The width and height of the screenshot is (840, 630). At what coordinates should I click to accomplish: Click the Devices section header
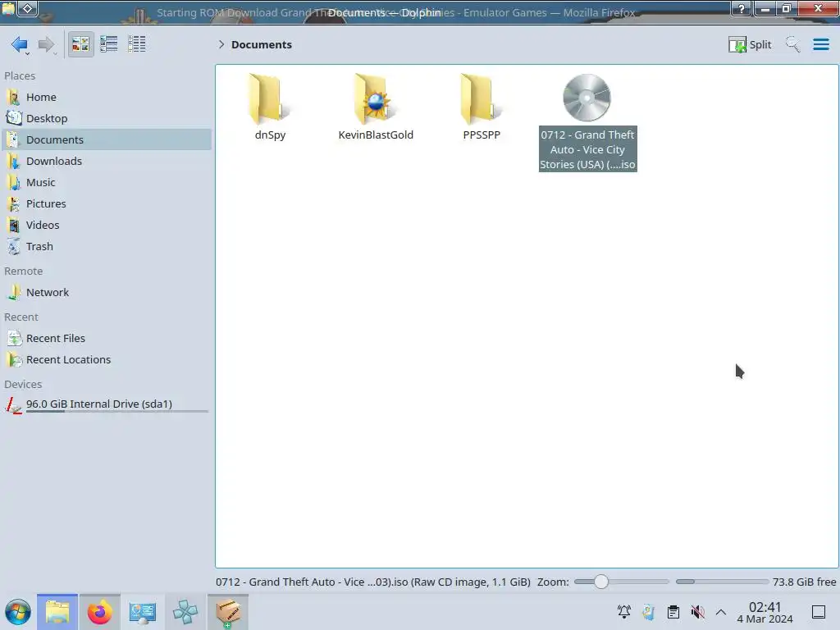23,385
